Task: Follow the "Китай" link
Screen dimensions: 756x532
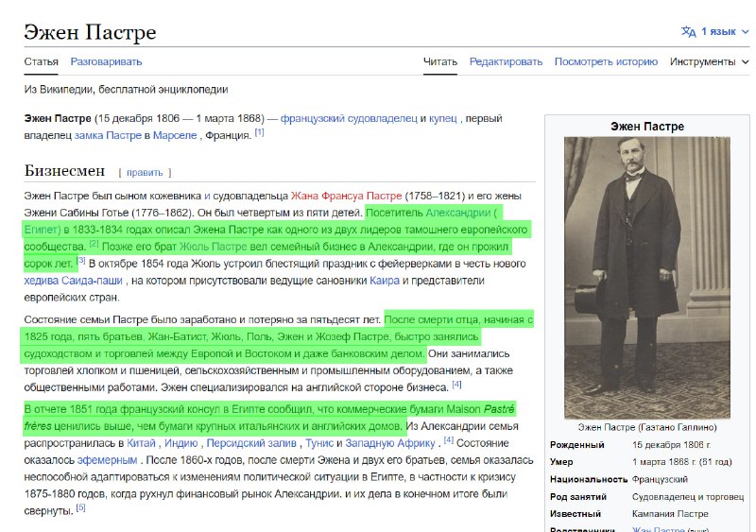Action: (141, 443)
